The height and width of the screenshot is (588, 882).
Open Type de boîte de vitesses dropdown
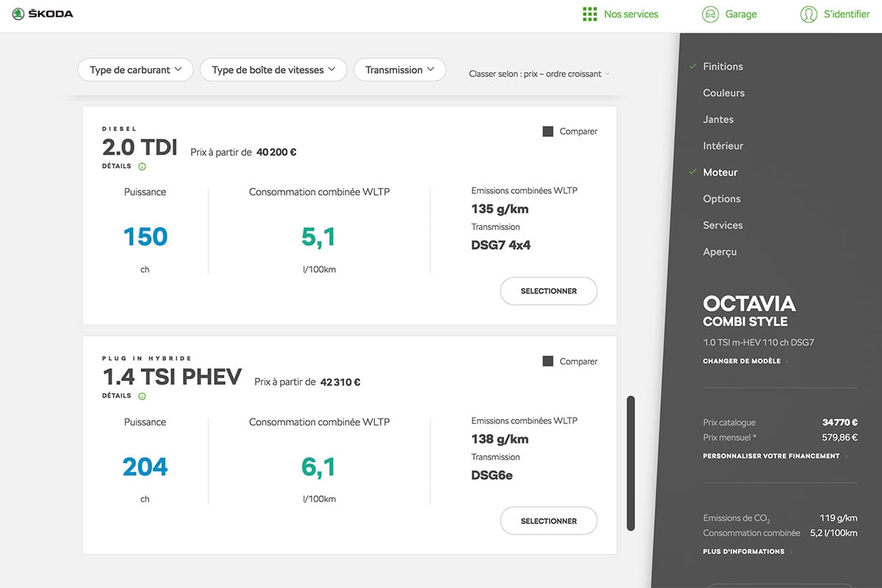pos(273,70)
